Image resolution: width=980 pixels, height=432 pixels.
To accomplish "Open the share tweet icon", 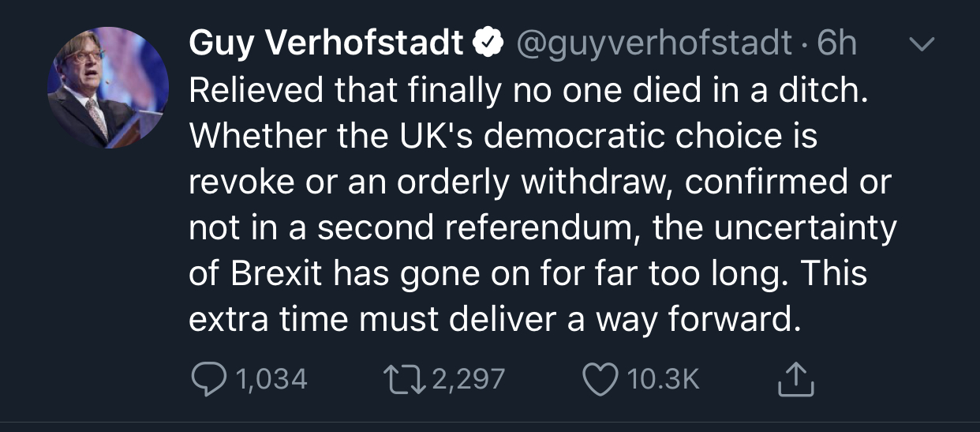I will point(795,380).
